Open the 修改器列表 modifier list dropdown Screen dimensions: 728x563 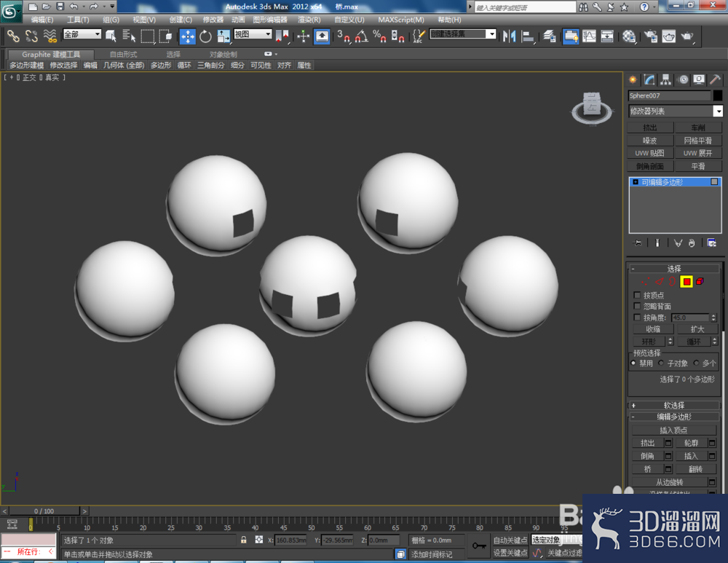pos(675,111)
